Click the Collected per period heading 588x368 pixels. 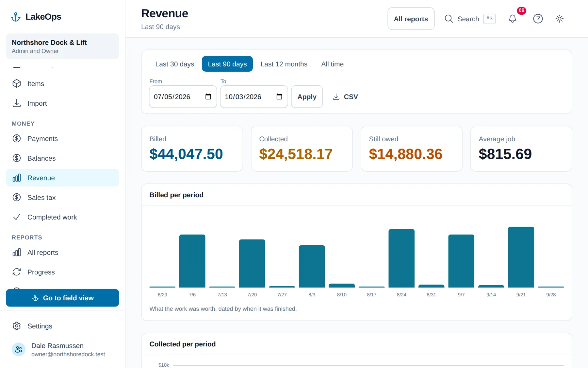183,344
